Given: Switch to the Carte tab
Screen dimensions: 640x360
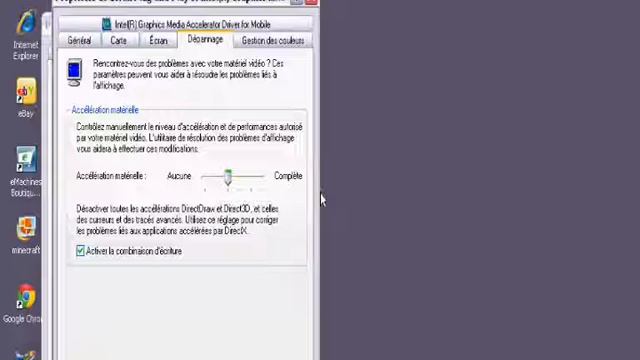Looking at the screenshot, I should (x=118, y=40).
